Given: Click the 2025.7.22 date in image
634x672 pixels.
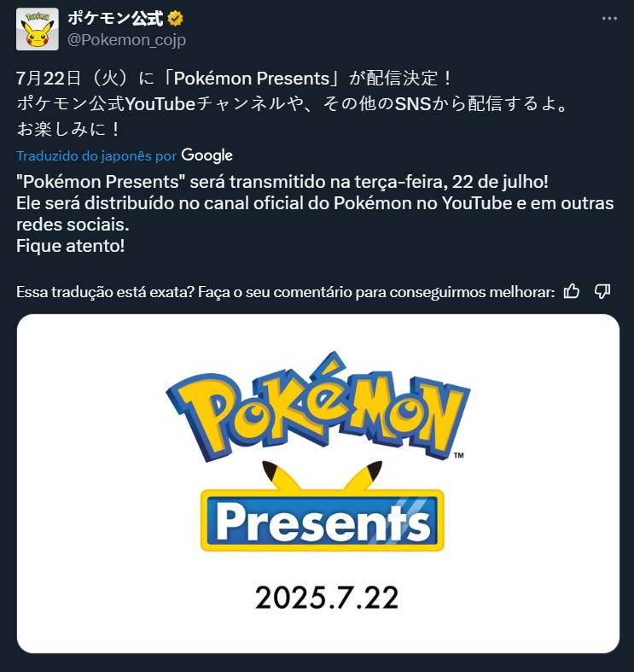Looking at the screenshot, I should (327, 598).
